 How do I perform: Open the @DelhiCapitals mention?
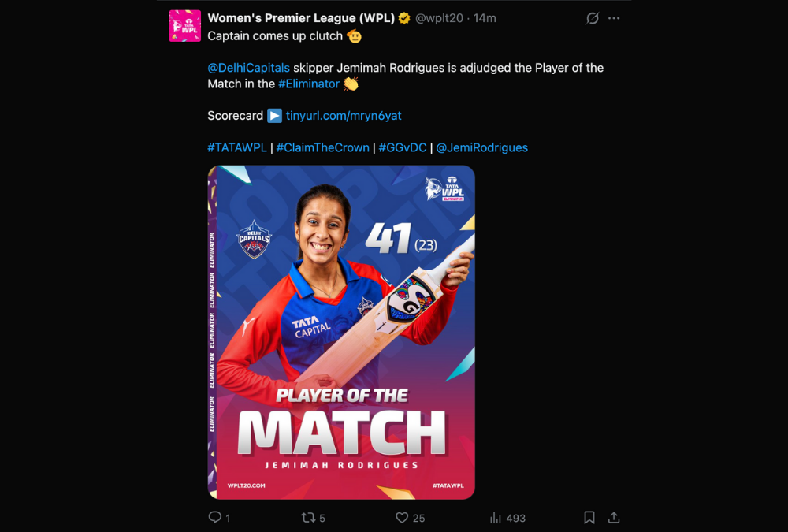pyautogui.click(x=249, y=68)
